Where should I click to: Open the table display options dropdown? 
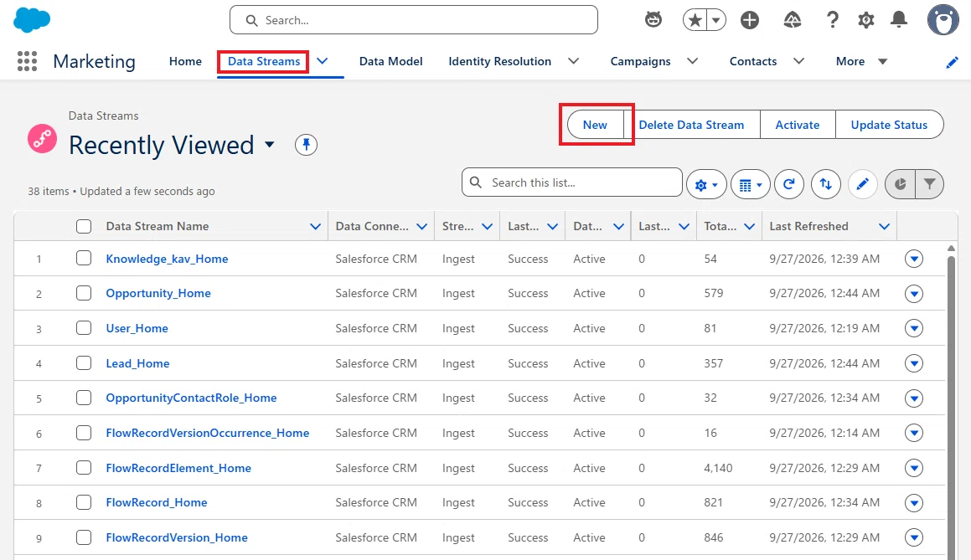pyautogui.click(x=751, y=184)
